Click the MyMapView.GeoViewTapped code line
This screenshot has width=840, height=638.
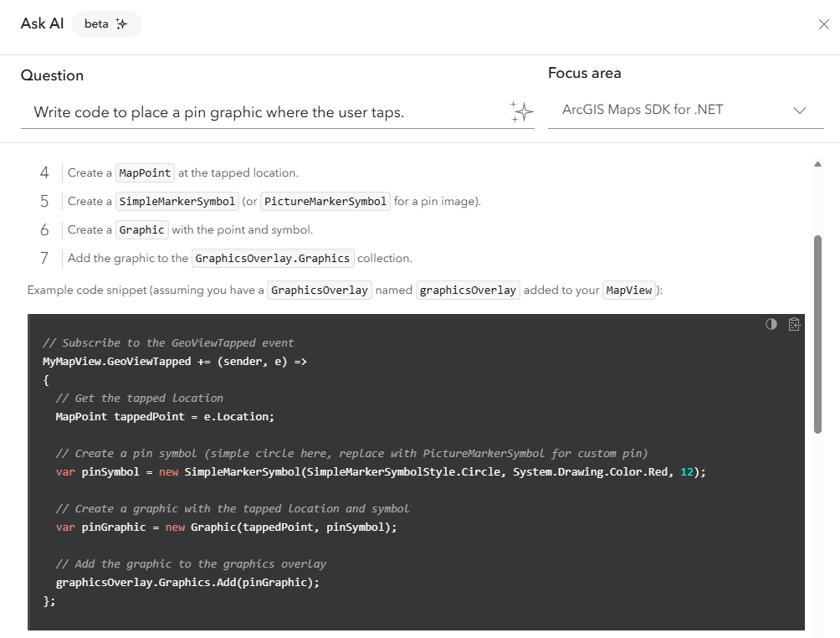pyautogui.click(x=175, y=362)
